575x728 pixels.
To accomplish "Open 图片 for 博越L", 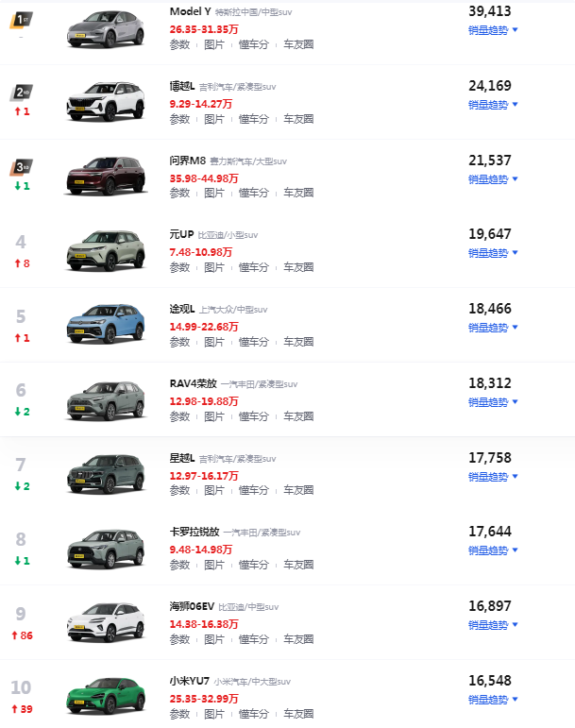I will 214,119.
